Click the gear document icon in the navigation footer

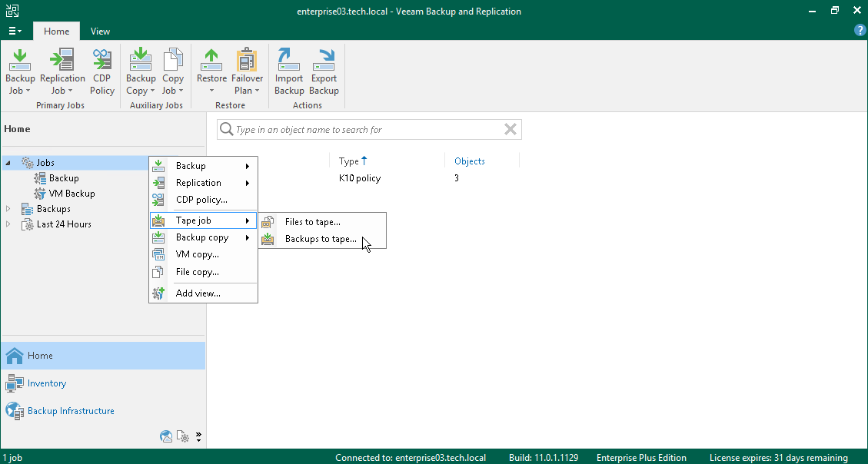(x=183, y=436)
